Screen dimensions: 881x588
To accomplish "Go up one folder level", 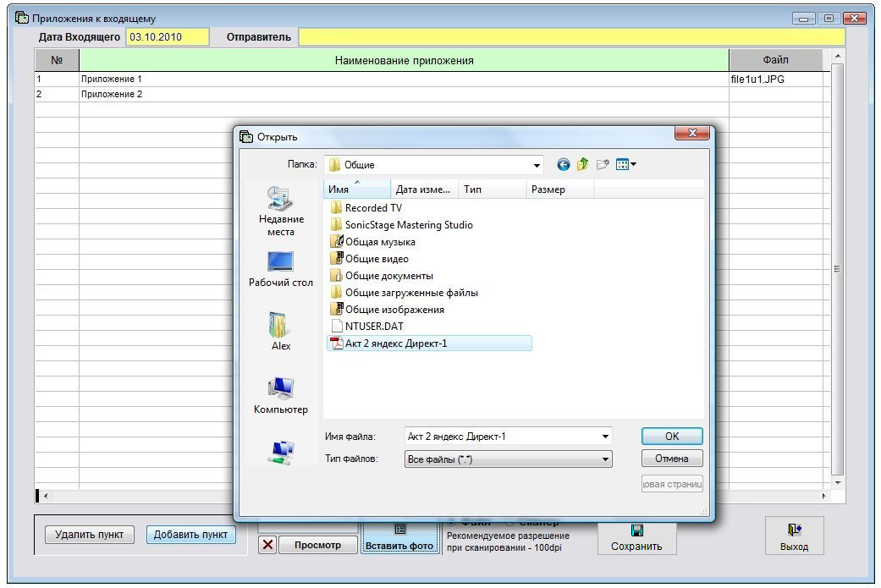I will coord(582,165).
